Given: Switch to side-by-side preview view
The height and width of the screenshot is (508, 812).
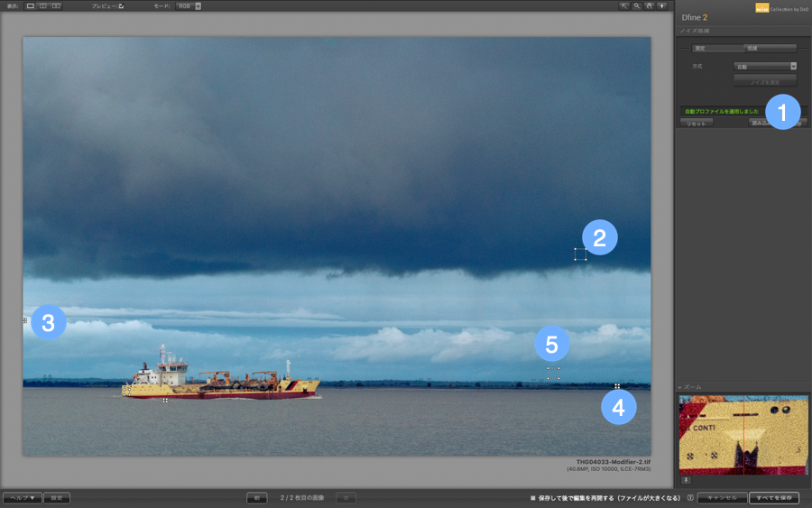Looking at the screenshot, I should (x=56, y=6).
